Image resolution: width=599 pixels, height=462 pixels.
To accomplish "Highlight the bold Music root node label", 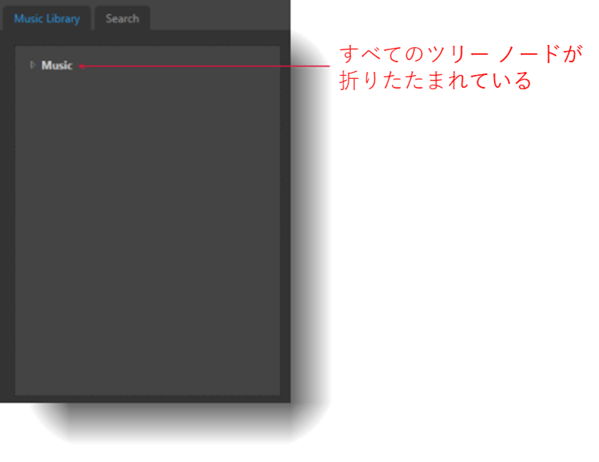I will (x=57, y=65).
